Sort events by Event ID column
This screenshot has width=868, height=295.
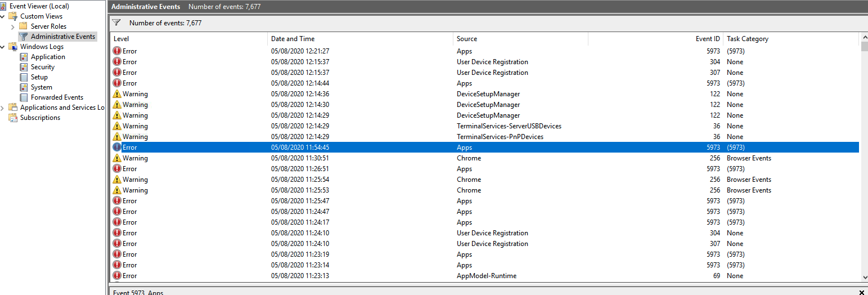[x=655, y=39]
